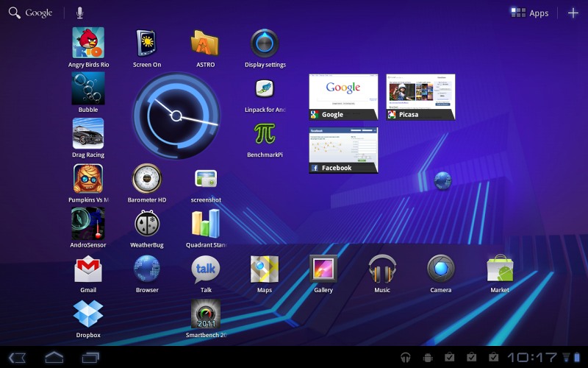588x368 pixels.
Task: Open the Facebook bookmark thumbnail
Action: coord(343,150)
